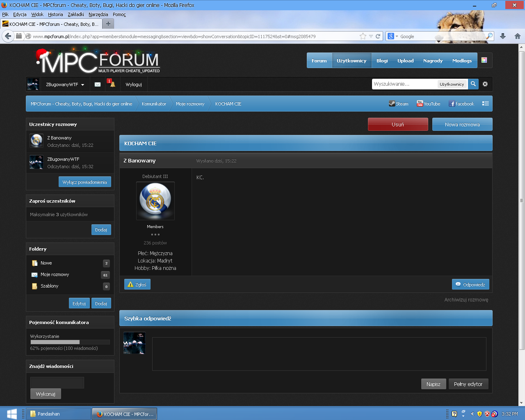Open the Historia menu

pos(55,14)
